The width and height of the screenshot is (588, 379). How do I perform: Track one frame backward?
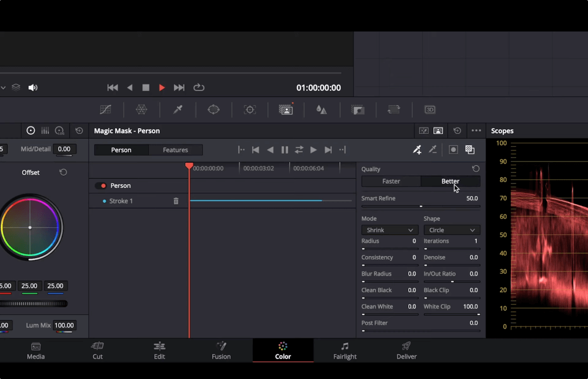tap(255, 150)
